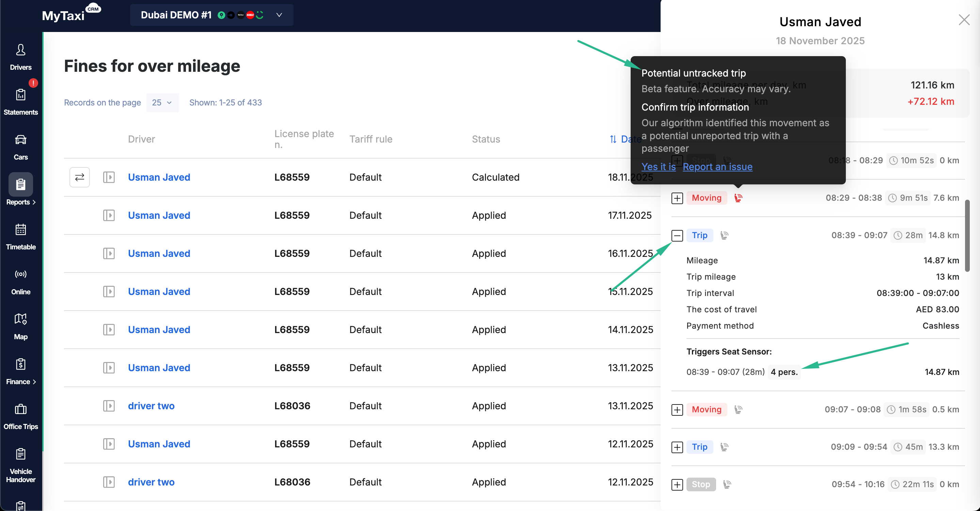Click the MyTaxi CRM logo
This screenshot has width=980, height=511.
[x=71, y=13]
